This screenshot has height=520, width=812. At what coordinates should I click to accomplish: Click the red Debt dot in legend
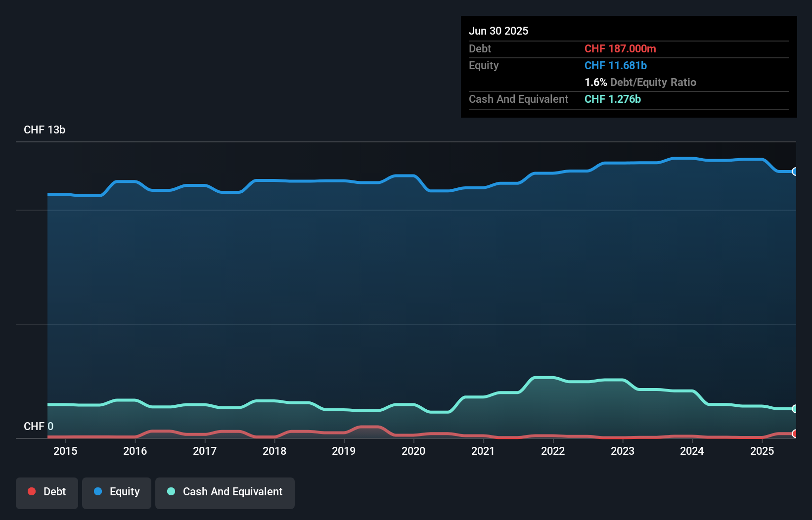pos(32,491)
